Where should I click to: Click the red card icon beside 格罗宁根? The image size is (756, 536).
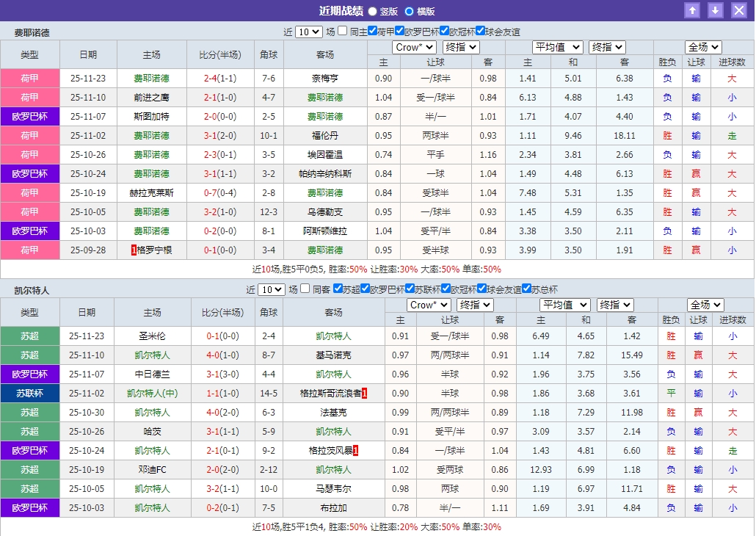coord(132,250)
